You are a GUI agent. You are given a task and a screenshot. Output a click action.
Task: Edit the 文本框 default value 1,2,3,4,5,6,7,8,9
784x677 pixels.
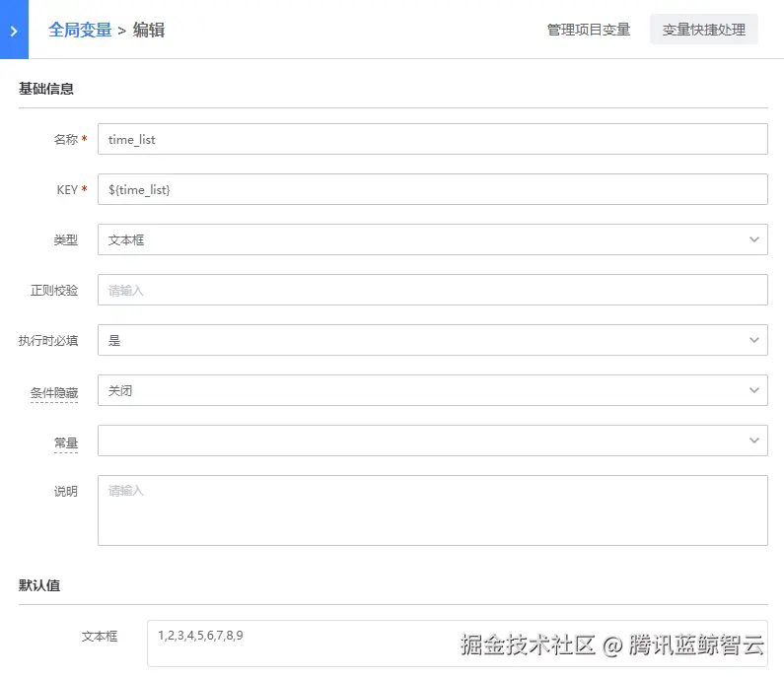pyautogui.click(x=457, y=643)
